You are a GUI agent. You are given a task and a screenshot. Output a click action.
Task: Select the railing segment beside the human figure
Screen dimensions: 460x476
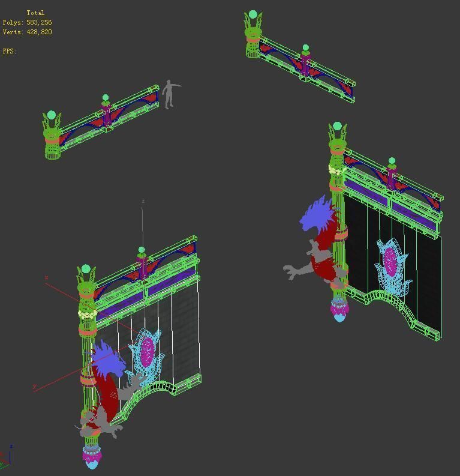pyautogui.click(x=101, y=122)
